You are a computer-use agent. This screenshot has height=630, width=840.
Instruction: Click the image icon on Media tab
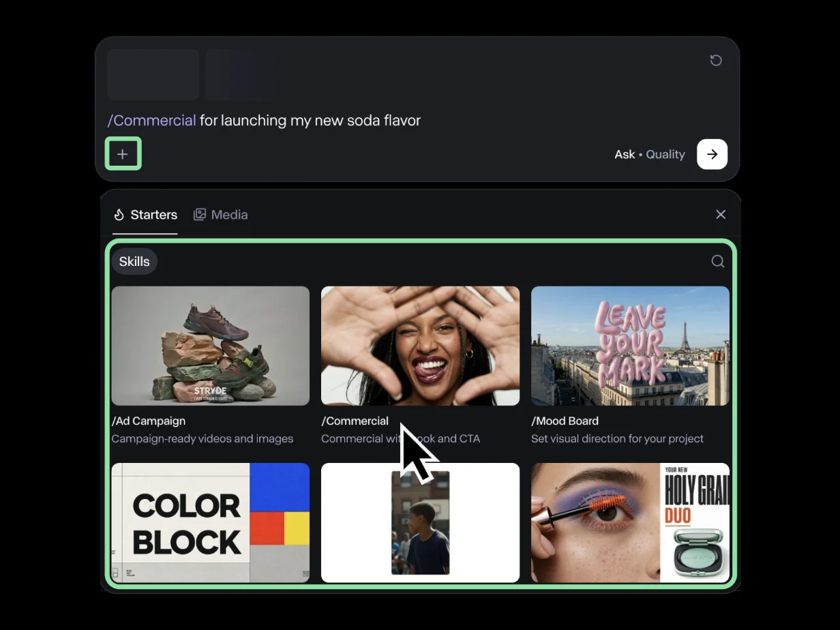200,215
